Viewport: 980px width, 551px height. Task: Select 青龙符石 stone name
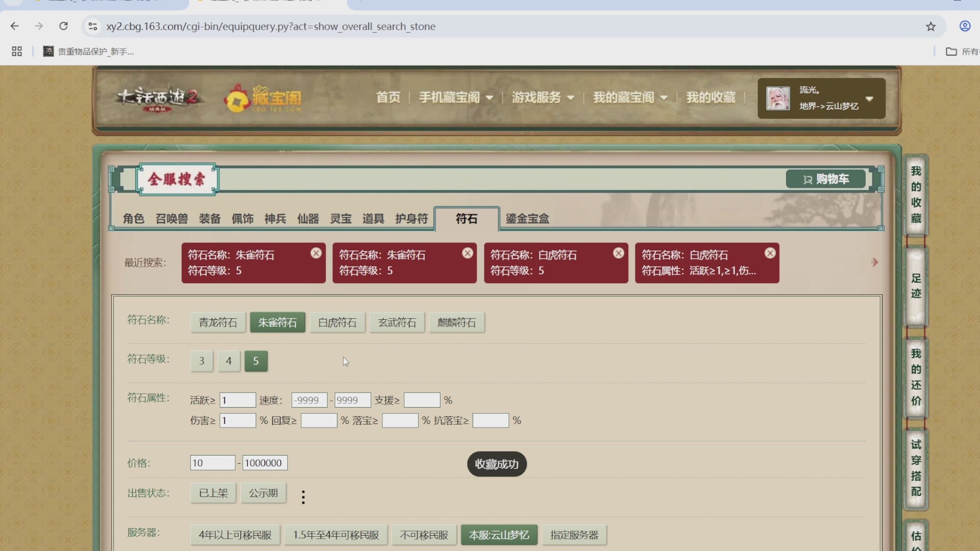coord(218,322)
